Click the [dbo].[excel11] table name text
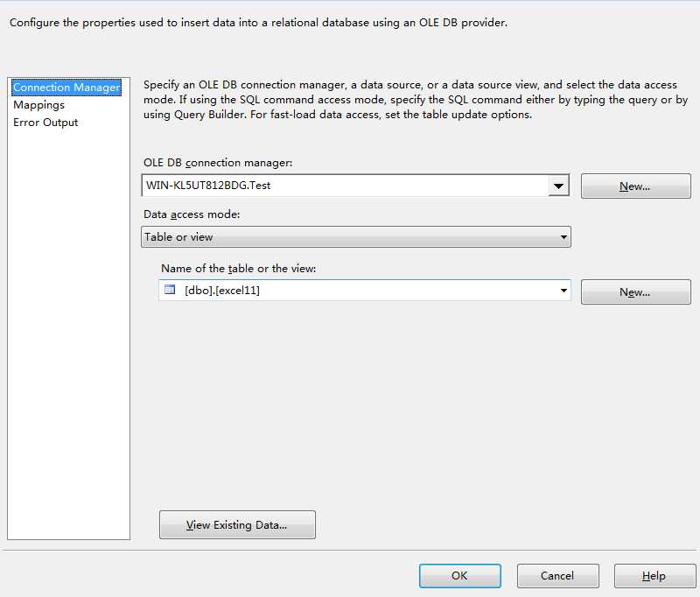The width and height of the screenshot is (700, 597). (222, 291)
